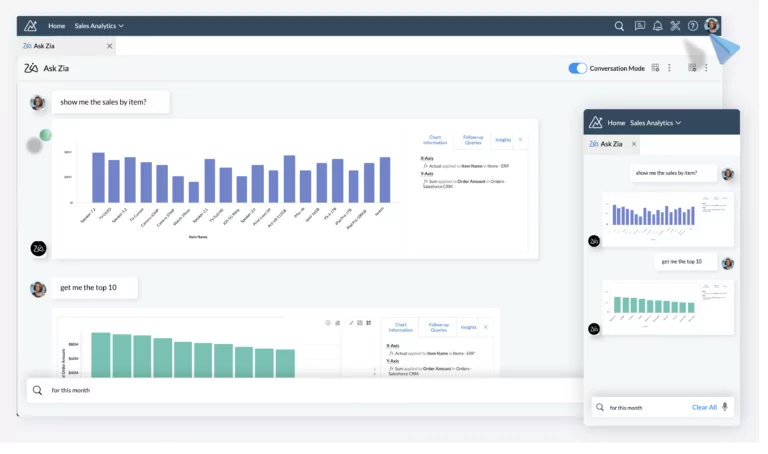Click user avatar next to top 10 query in main window
This screenshot has width=768, height=454.
pos(38,289)
